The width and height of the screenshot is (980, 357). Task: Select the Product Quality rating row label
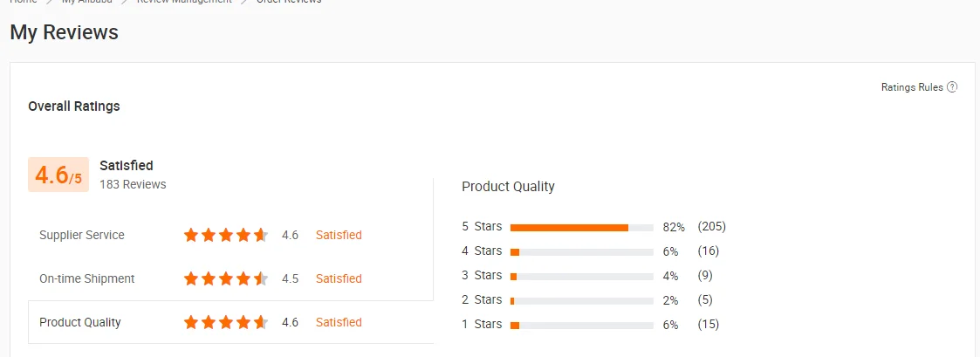coord(80,322)
